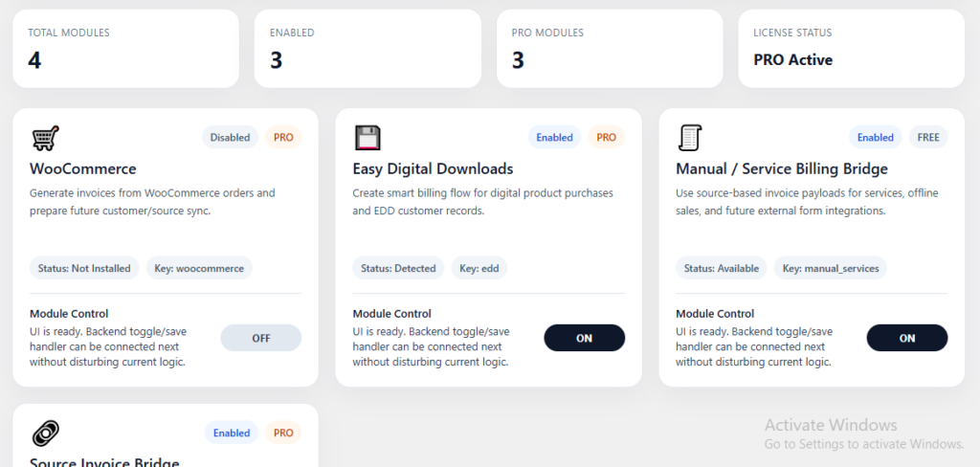
Task: Click the WooCommerce description about generating invoices
Action: (x=152, y=202)
